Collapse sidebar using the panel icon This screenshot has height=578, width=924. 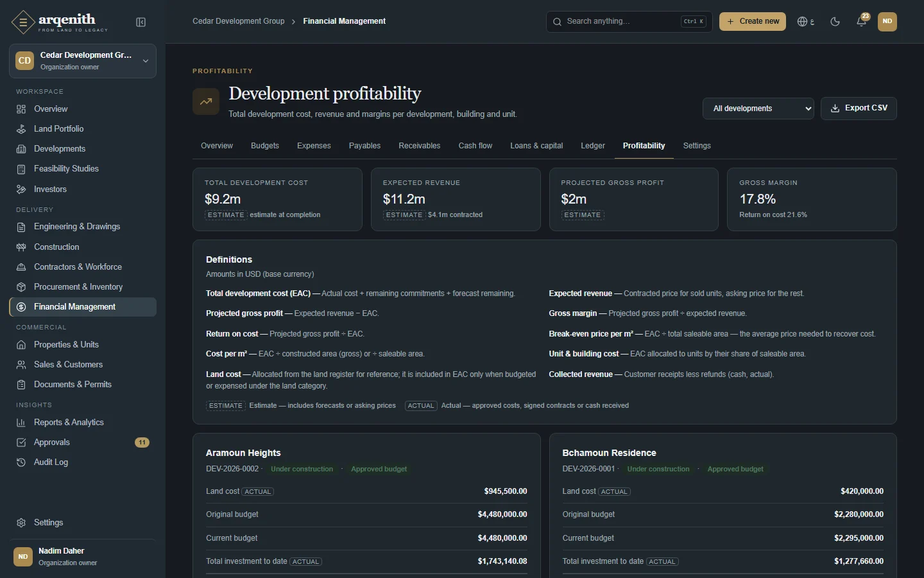tap(141, 22)
